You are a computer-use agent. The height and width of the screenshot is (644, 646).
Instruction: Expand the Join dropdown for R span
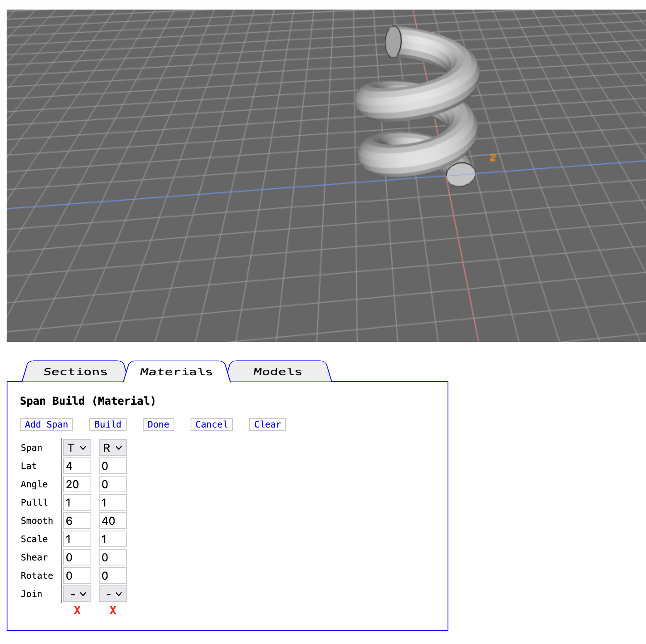click(x=113, y=594)
